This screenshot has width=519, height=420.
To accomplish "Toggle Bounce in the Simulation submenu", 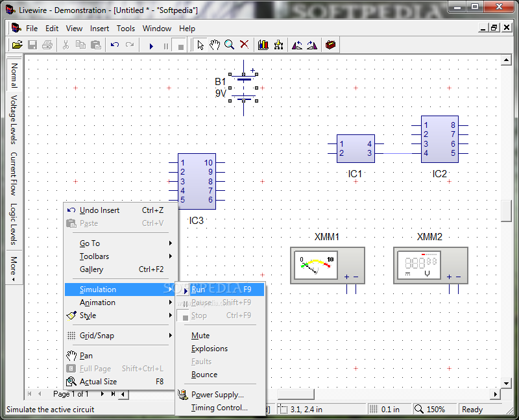I will tap(221, 375).
